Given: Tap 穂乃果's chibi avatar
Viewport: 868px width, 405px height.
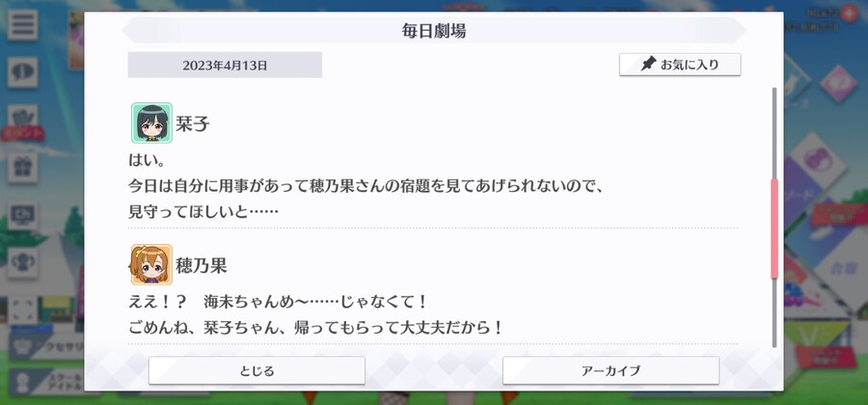Looking at the screenshot, I should (x=151, y=264).
